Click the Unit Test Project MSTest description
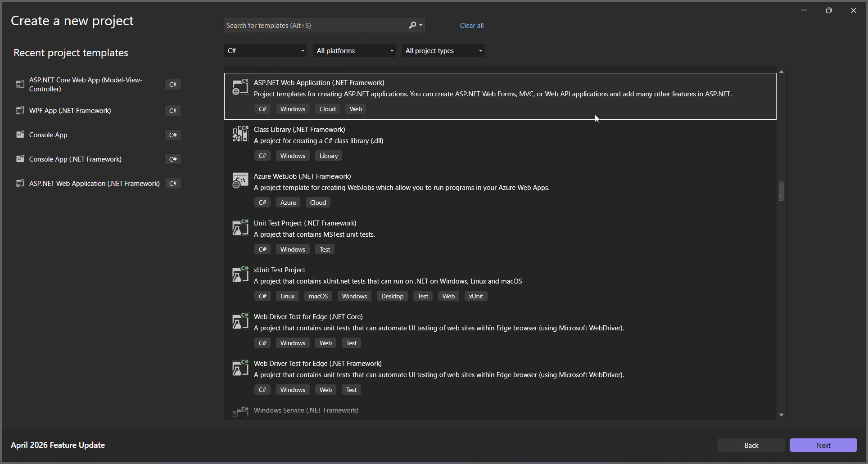The height and width of the screenshot is (464, 868). coord(314,234)
